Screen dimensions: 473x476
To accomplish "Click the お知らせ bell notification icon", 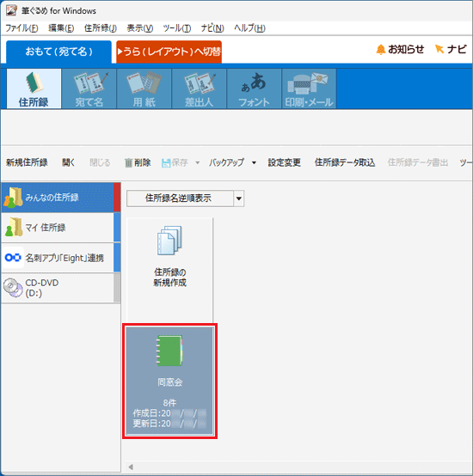I will coord(400,49).
